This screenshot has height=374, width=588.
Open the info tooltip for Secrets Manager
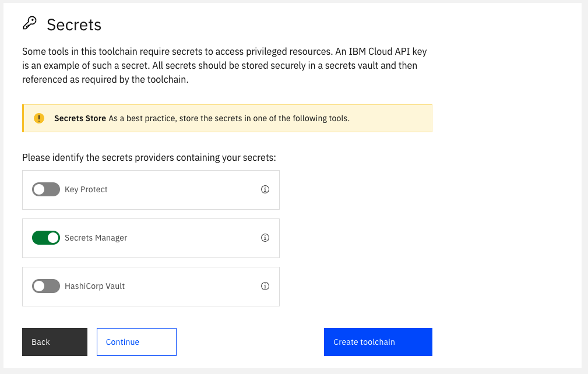[x=265, y=238]
